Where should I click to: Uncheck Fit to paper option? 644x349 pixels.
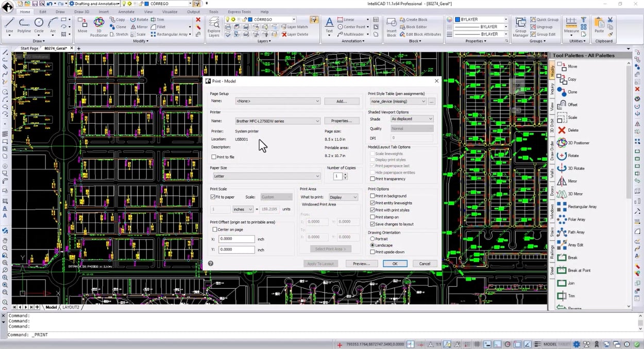[213, 197]
